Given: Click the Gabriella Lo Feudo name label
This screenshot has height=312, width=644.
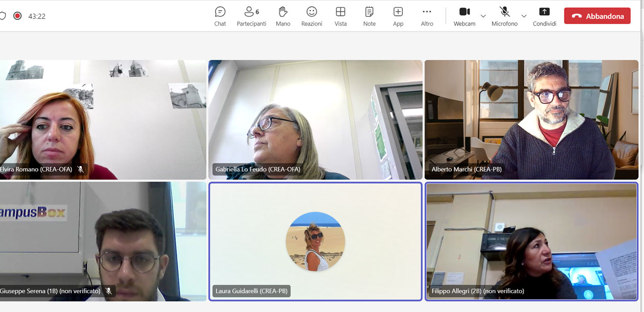Looking at the screenshot, I should [x=258, y=169].
